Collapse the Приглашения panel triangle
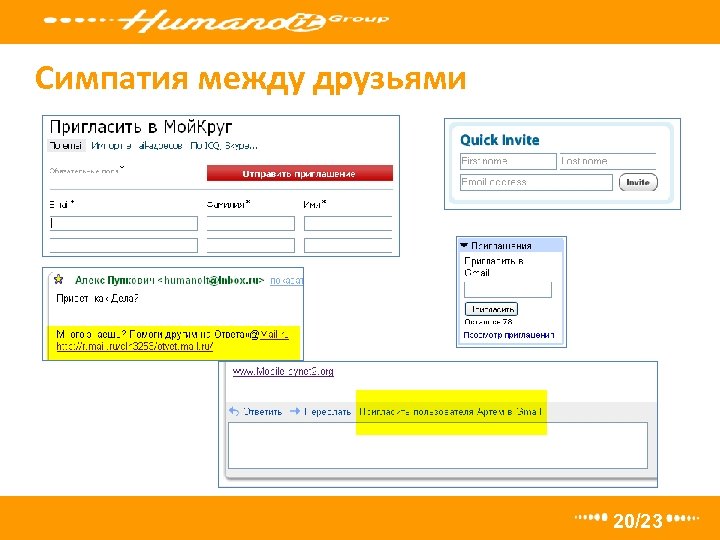The width and height of the screenshot is (720, 540). click(464, 245)
